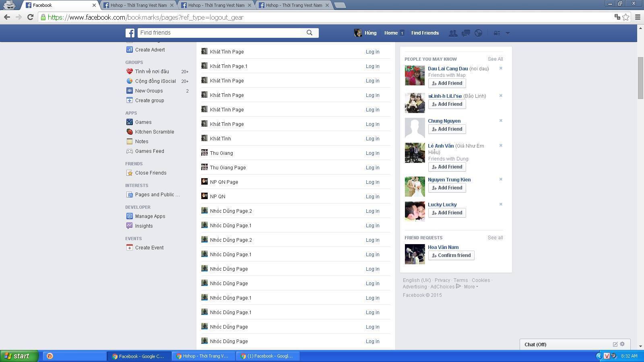Screen dimensions: 644x362
Task: Reload the page with refresh button
Action: 30,17
